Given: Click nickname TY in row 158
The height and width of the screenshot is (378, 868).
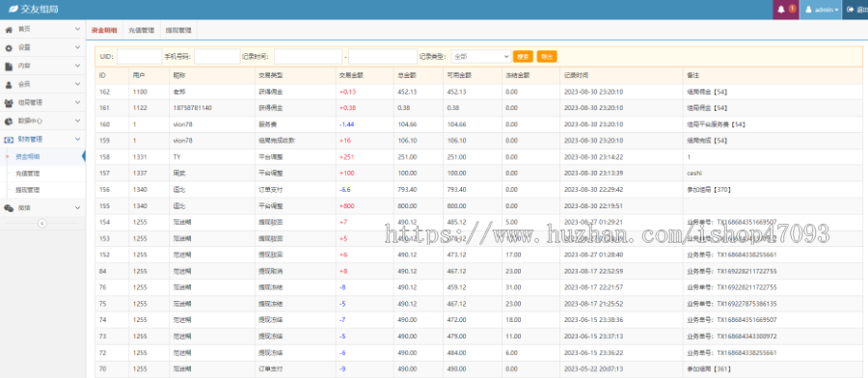Looking at the screenshot, I should pos(177,157).
